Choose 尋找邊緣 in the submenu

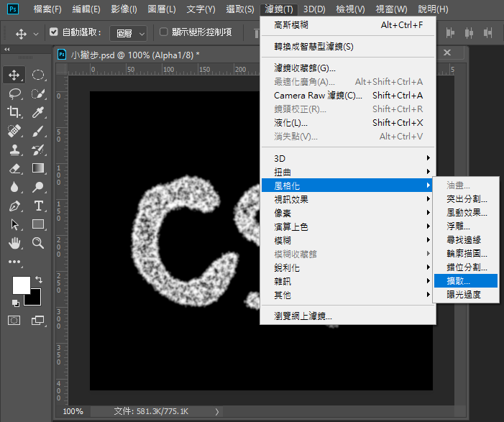(466, 240)
